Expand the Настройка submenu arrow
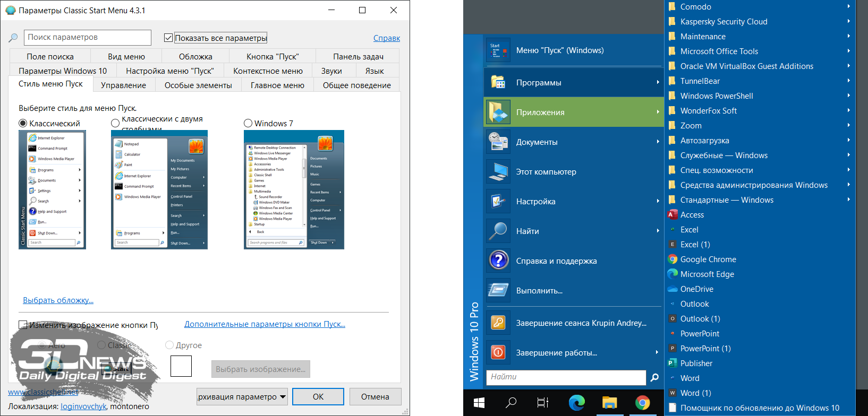Image resolution: width=868 pixels, height=416 pixels. point(658,201)
